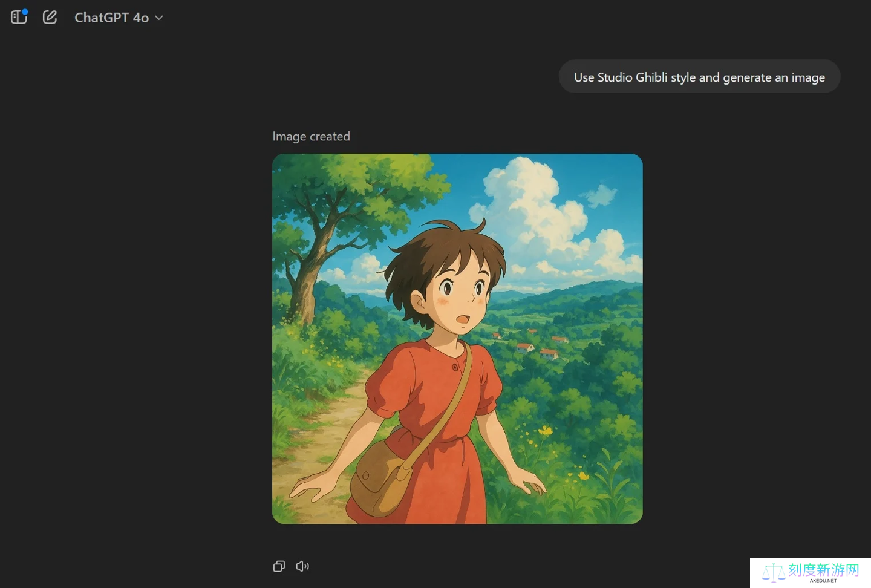Open the generated Ghibli-style image
The image size is (871, 588).
457,339
